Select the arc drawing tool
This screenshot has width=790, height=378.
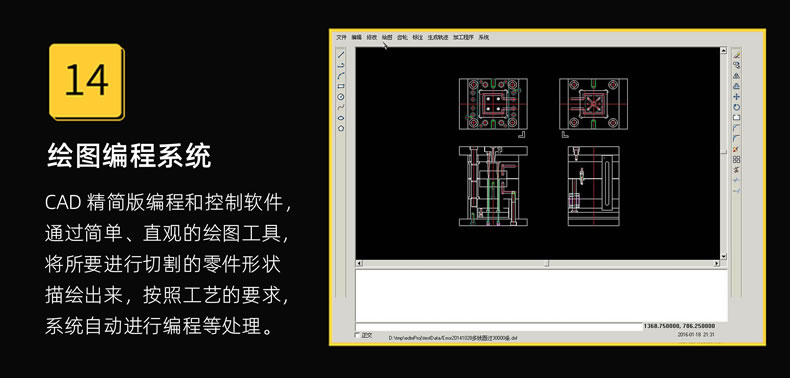click(x=341, y=76)
